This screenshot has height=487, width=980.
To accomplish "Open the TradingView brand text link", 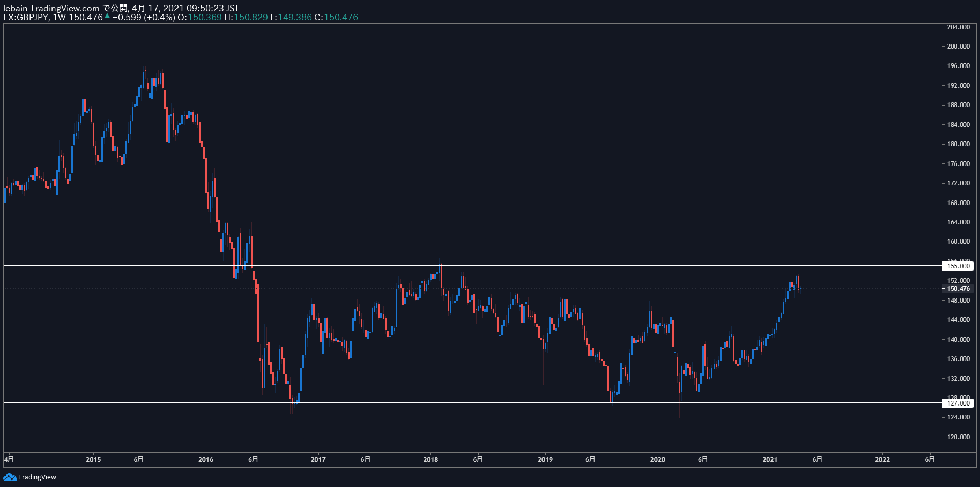I will pyautogui.click(x=37, y=477).
